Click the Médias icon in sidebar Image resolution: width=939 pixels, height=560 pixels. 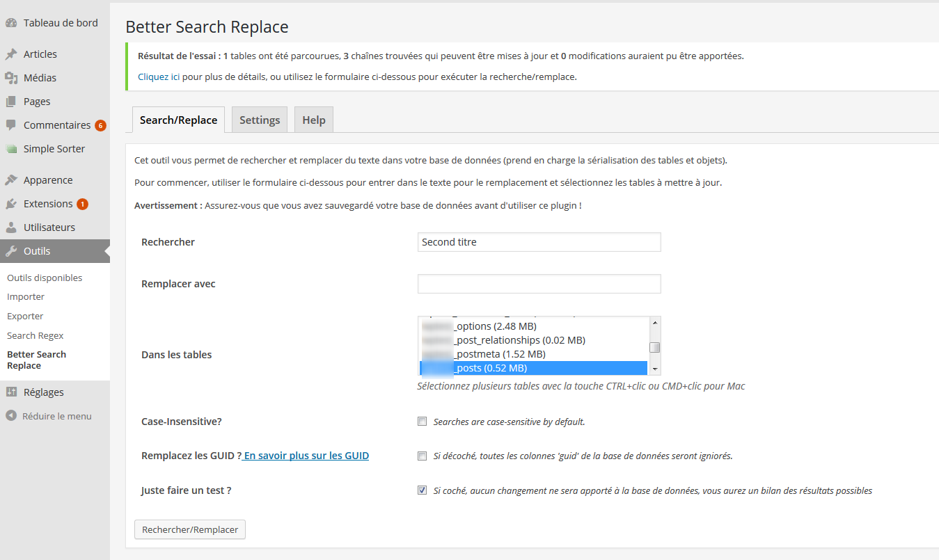click(11, 78)
